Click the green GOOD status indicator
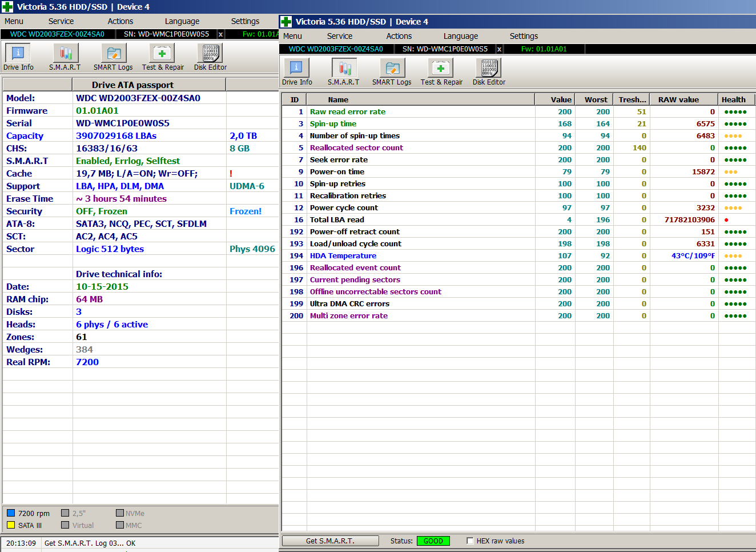Image resolution: width=756 pixels, height=552 pixels. tap(433, 541)
